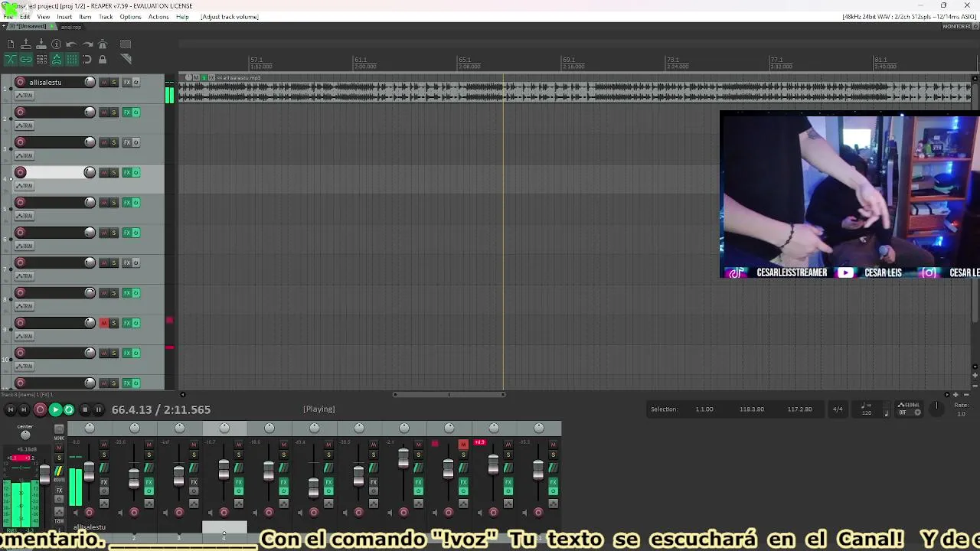Toggle item grouping chain-link icon

click(x=26, y=59)
